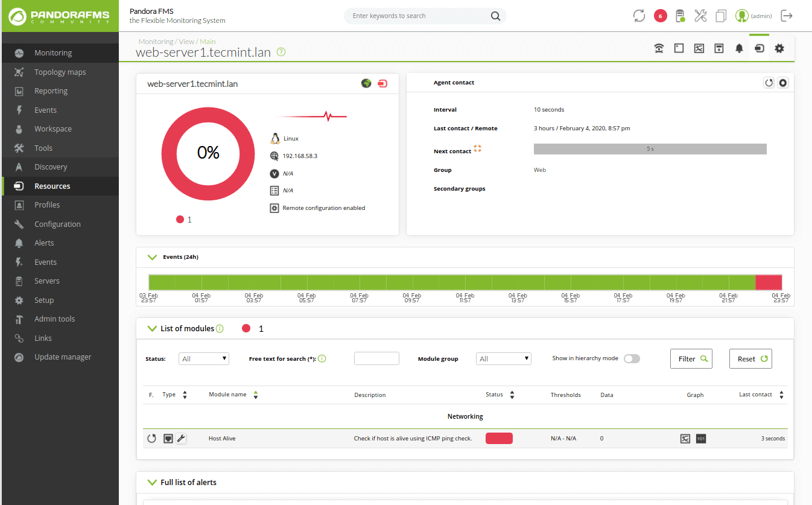Open Admin tools in sidebar

point(60,319)
